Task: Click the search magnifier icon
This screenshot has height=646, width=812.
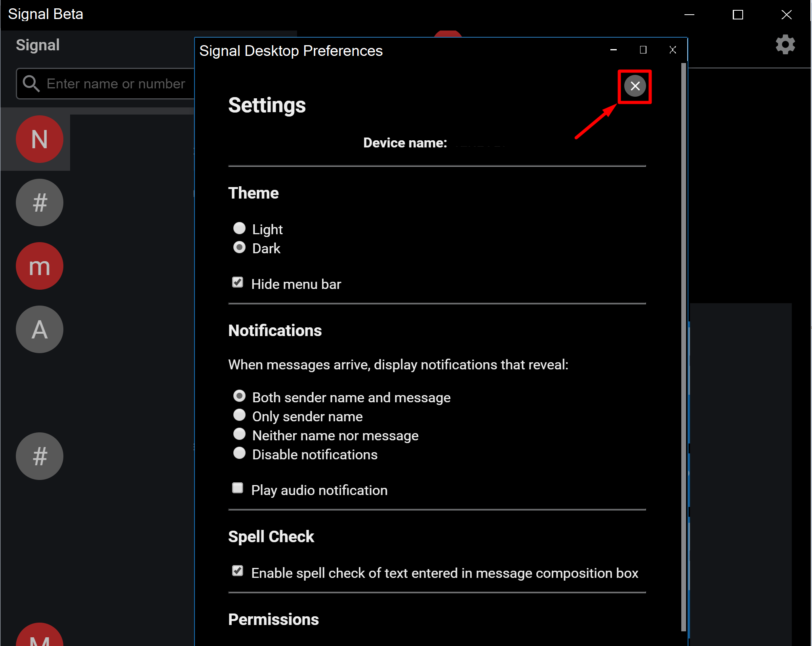Action: pos(32,84)
